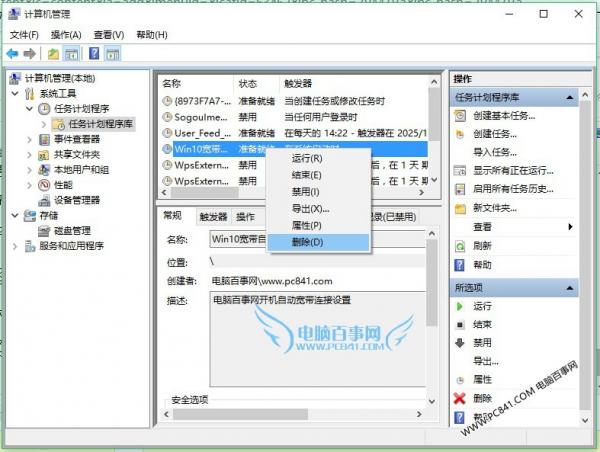The width and height of the screenshot is (600, 452).
Task: Select the SogouIme task row
Action: [294, 117]
